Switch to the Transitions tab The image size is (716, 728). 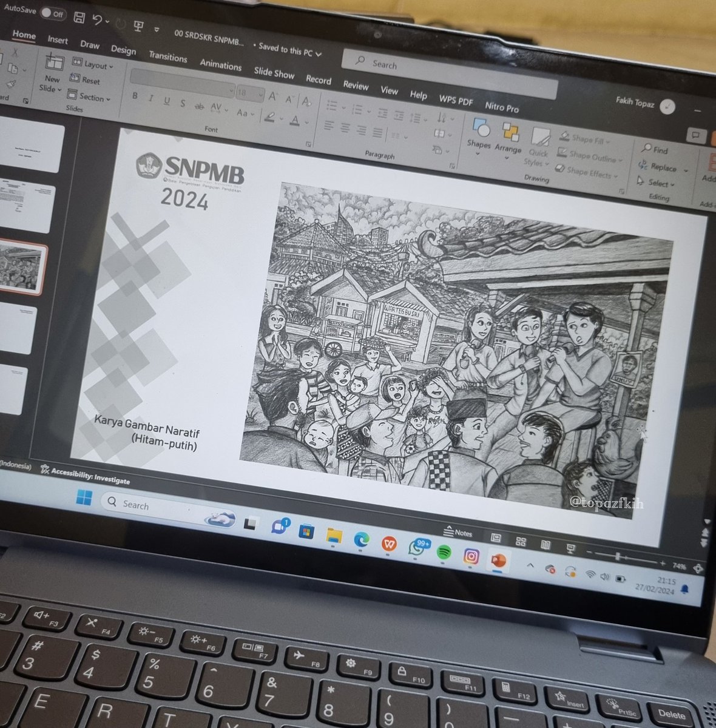click(x=168, y=56)
